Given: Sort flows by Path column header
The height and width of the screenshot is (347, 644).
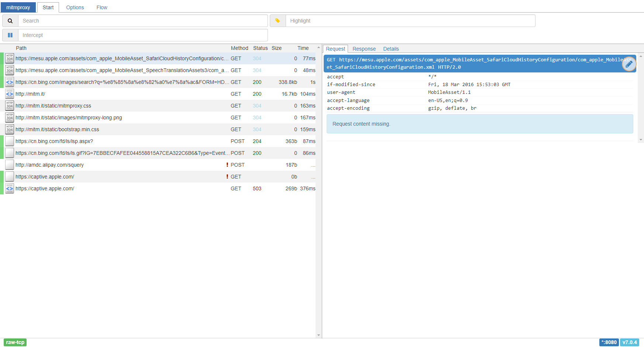Looking at the screenshot, I should click(x=21, y=48).
